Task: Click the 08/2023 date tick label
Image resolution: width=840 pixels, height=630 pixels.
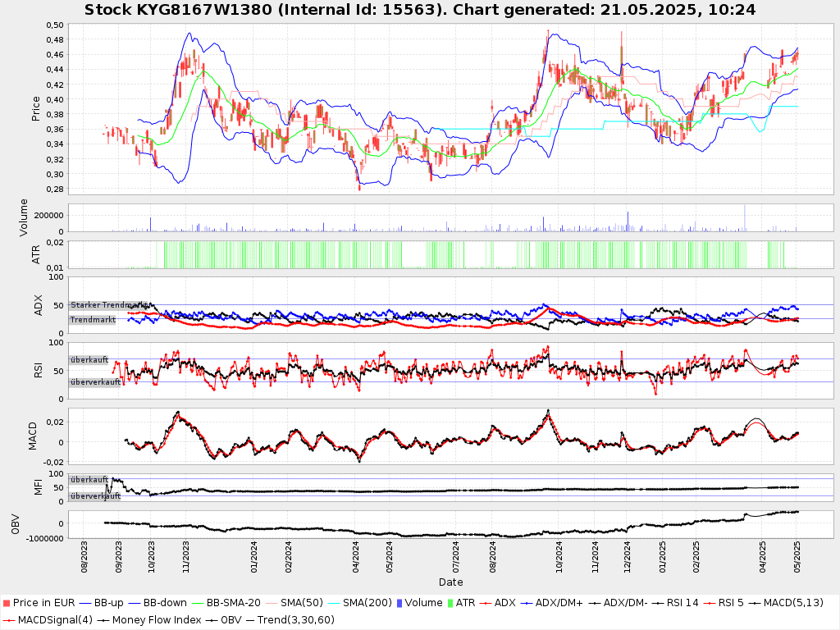Action: 84,557
